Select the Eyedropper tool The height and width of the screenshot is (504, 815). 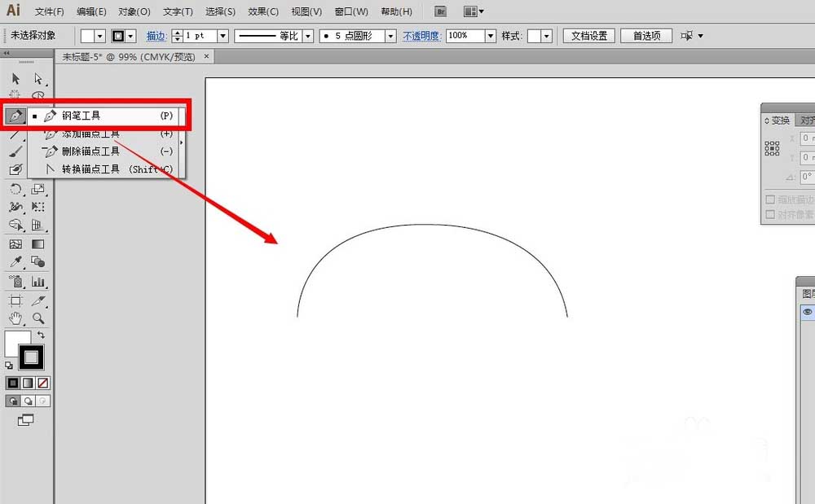[x=15, y=261]
